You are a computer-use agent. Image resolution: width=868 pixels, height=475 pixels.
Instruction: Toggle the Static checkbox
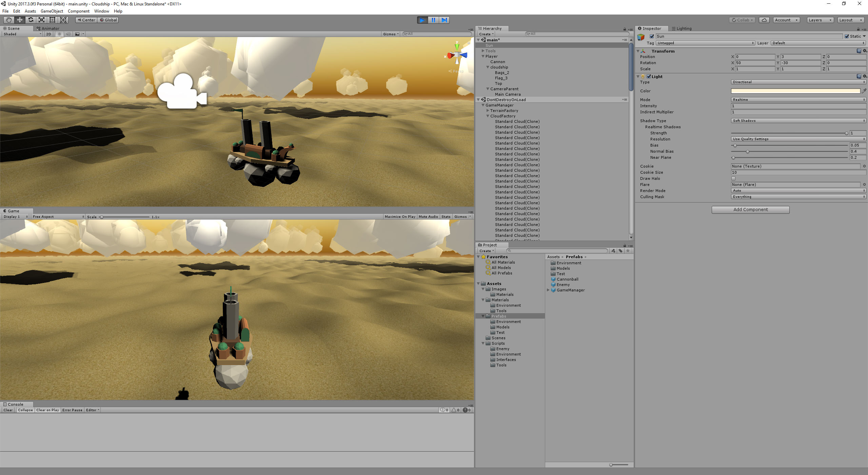pyautogui.click(x=847, y=36)
